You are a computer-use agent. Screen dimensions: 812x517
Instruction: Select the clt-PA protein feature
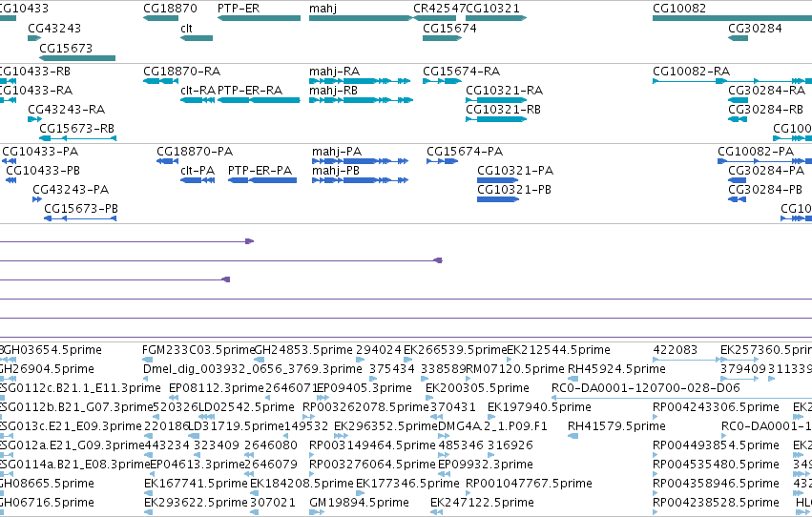198,180
